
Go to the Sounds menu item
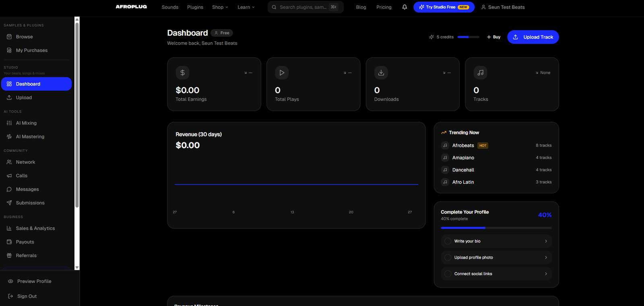pos(170,7)
